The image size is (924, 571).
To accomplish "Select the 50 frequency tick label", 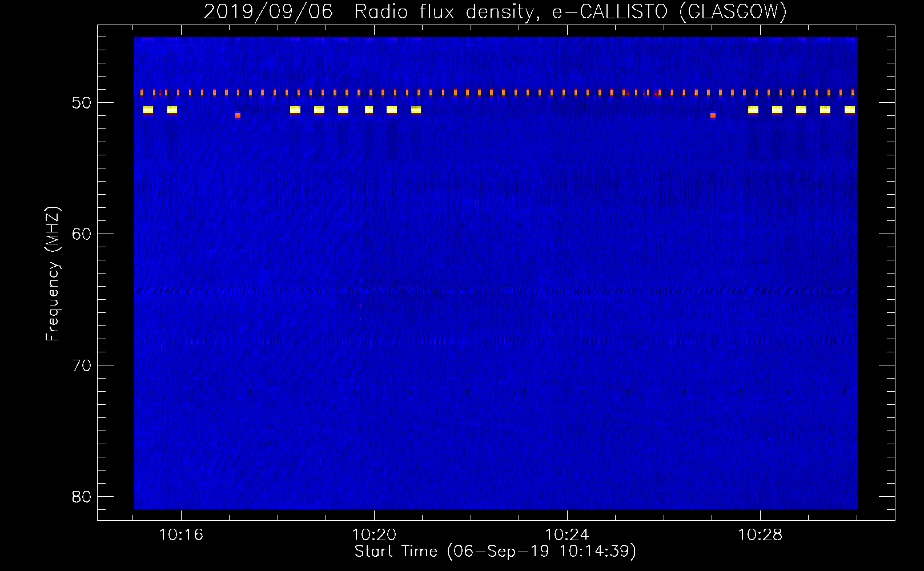I will [x=82, y=103].
